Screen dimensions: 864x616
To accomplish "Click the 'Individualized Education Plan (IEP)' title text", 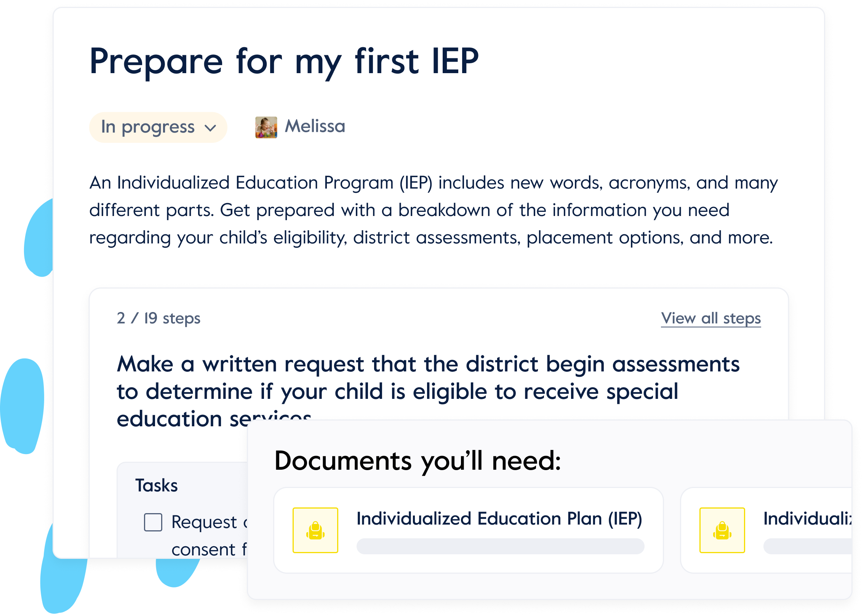I will click(x=499, y=519).
